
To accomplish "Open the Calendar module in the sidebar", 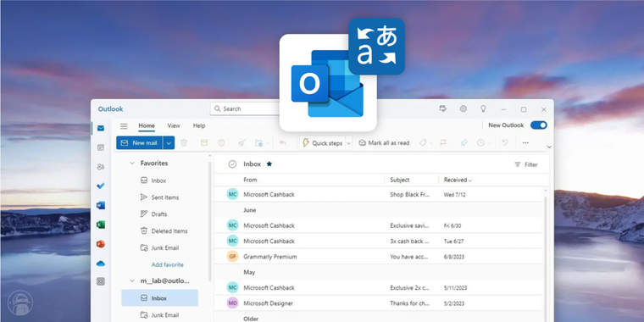I will [x=101, y=147].
